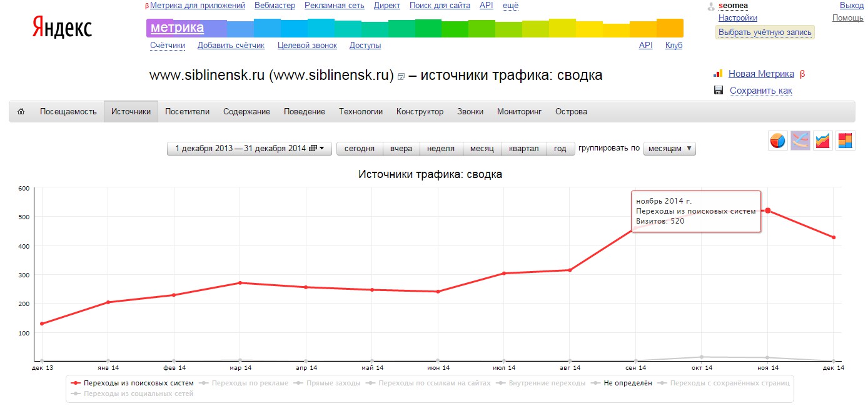868x411 pixels.
Task: Open the Новая Метрика link
Action: point(761,74)
